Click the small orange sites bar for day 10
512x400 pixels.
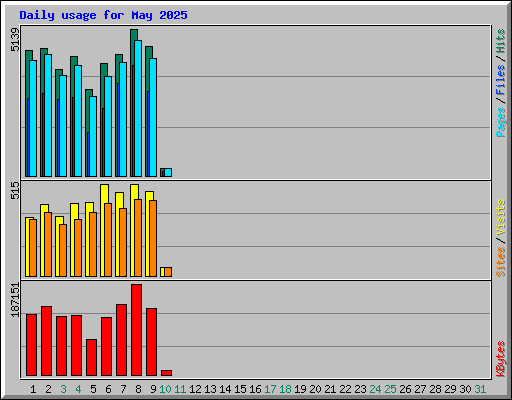pyautogui.click(x=168, y=272)
